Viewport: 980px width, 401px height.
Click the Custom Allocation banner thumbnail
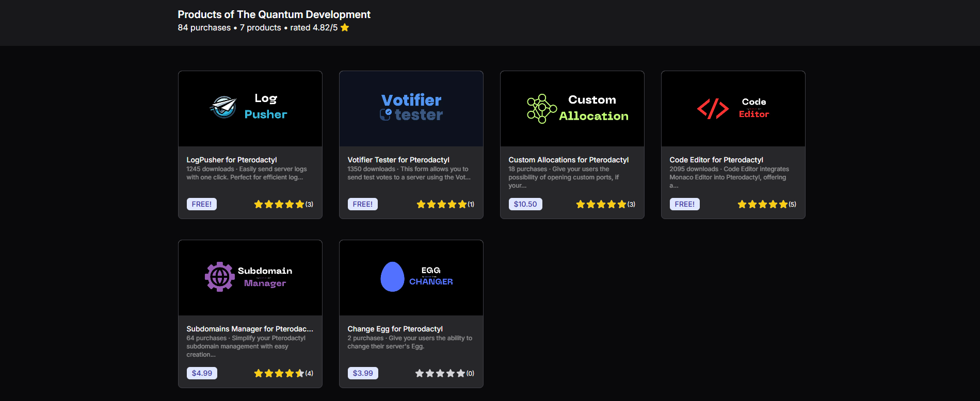[x=572, y=109]
